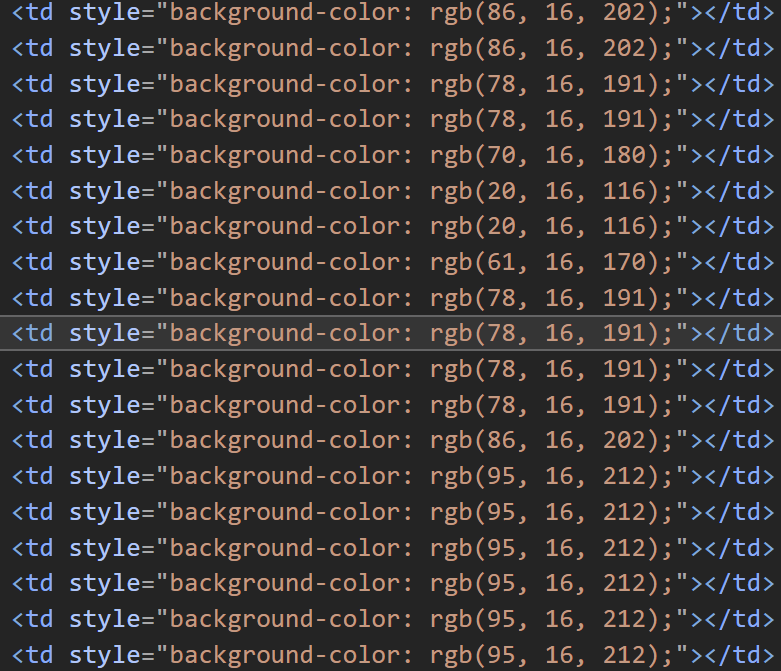Screen dimensions: 781x671
Task: Click the closing </td> tag of the rgb(70, 16, 180) row
Action: (x=740, y=155)
